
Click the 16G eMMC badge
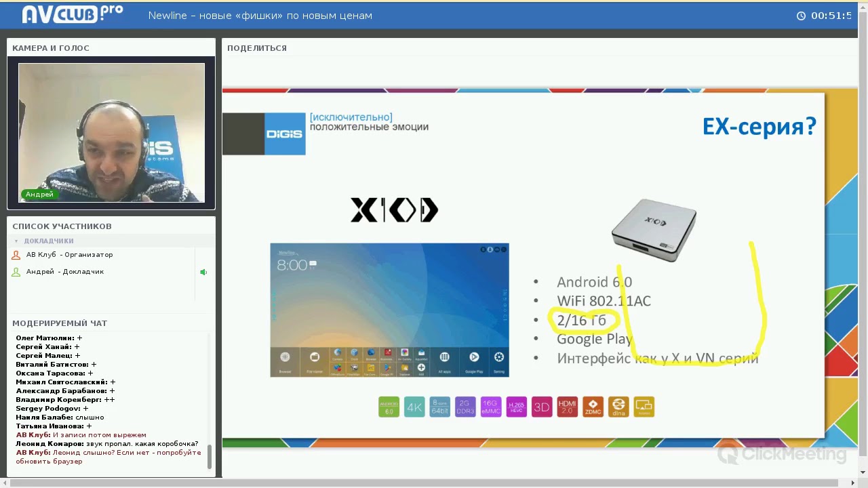point(491,407)
